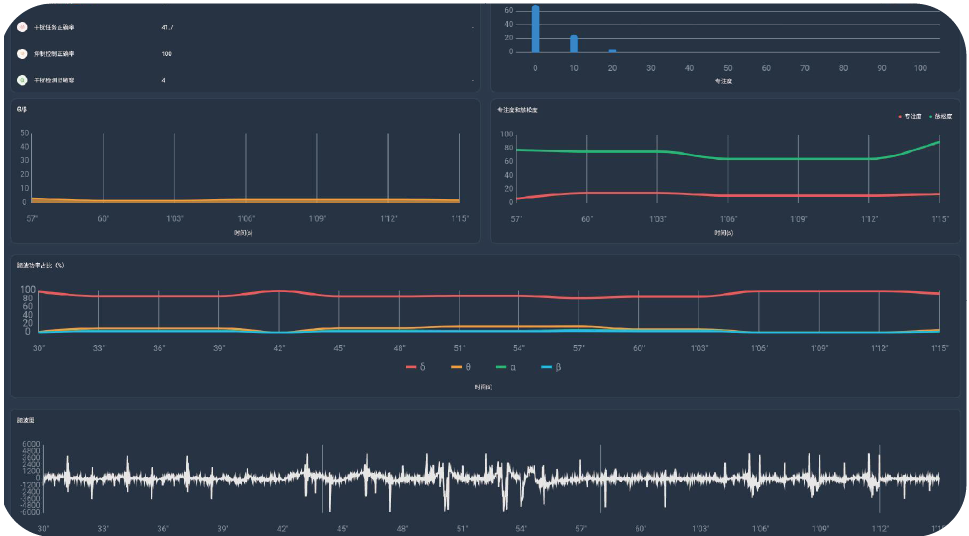
Task: Click the green icon beside the 4 row
Action: pos(22,80)
